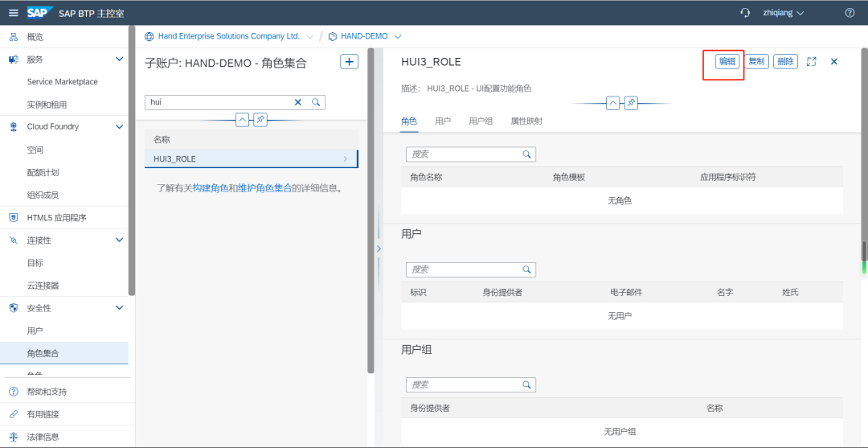This screenshot has width=868, height=448.
Task: Click the 法律信息 scale icon
Action: pos(14,437)
